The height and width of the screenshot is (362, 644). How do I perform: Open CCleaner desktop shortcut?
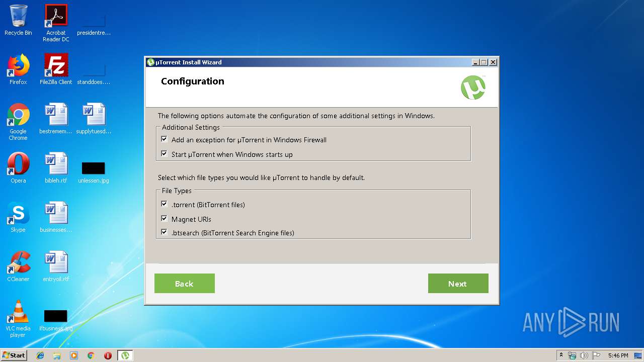pyautogui.click(x=18, y=266)
